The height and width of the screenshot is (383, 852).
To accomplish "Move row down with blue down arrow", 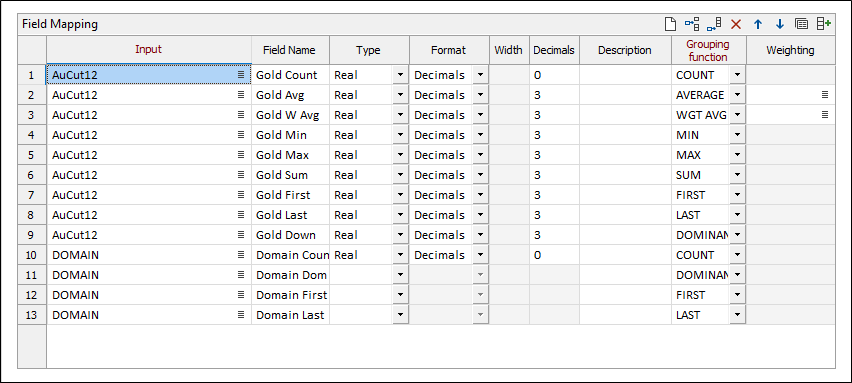I will pos(780,24).
